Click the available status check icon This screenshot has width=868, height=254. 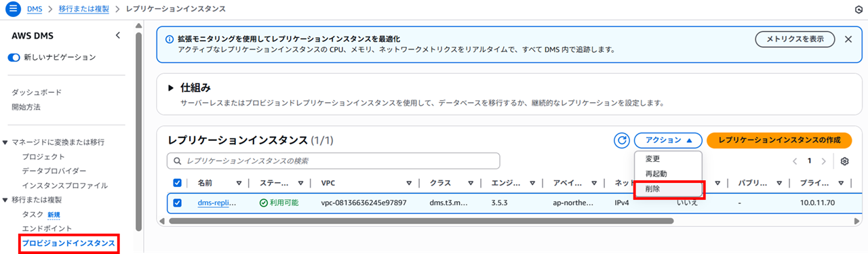pos(264,203)
